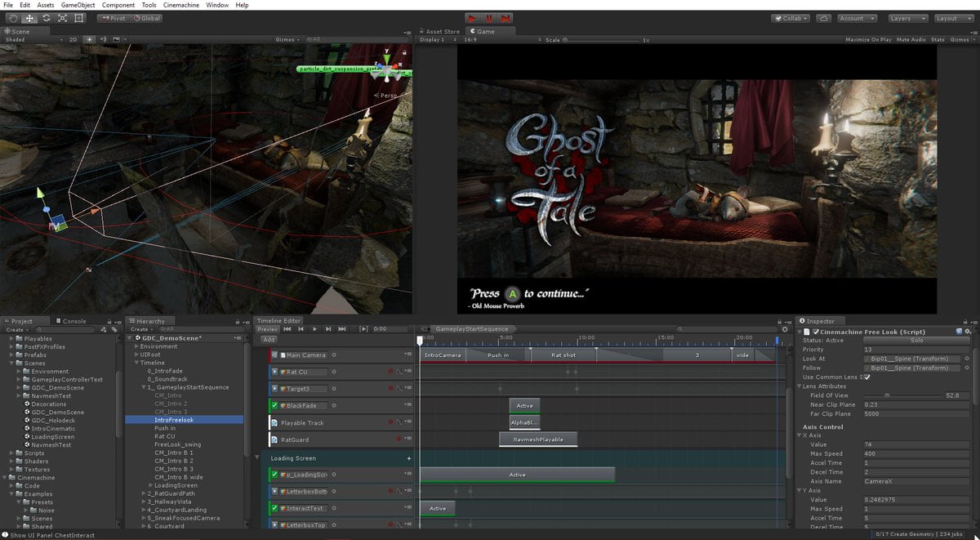The image size is (980, 540).
Task: Click Project search by type icon
Action: tap(104, 330)
